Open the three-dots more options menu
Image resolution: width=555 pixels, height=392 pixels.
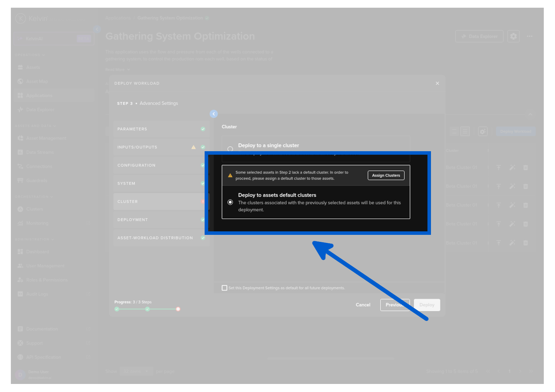529,36
